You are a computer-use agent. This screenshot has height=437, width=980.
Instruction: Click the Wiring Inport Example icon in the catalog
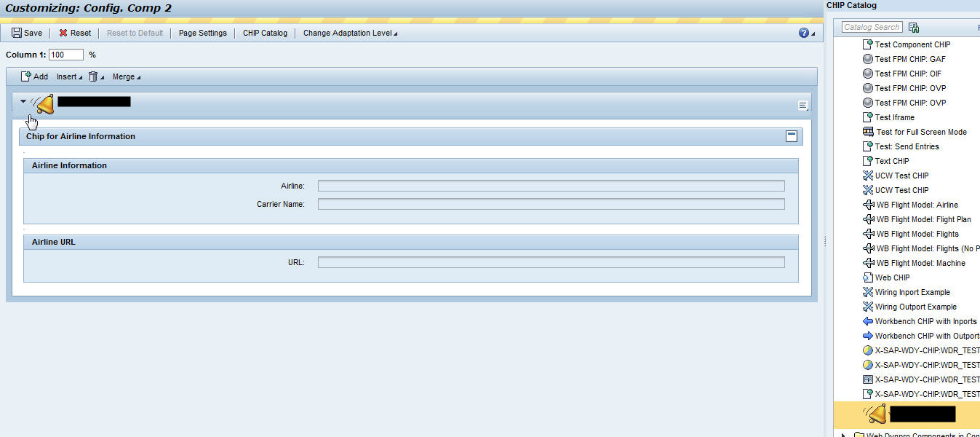(867, 291)
